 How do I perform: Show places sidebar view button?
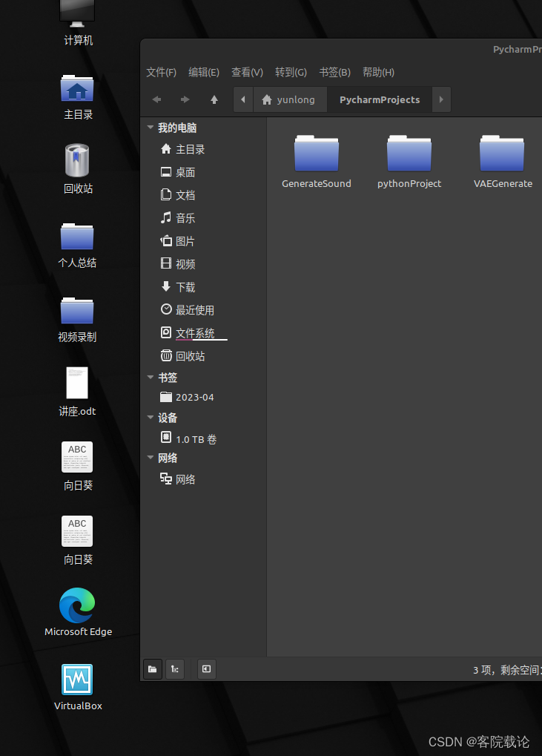(153, 668)
